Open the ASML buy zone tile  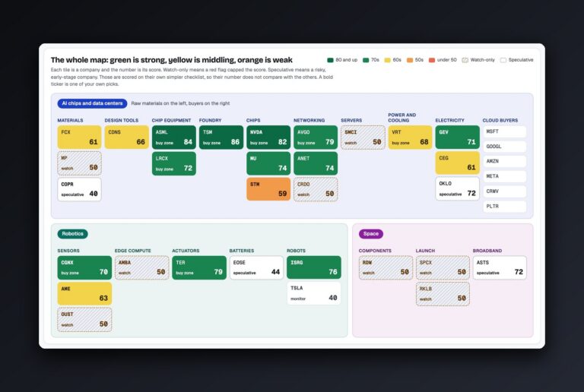pyautogui.click(x=174, y=138)
